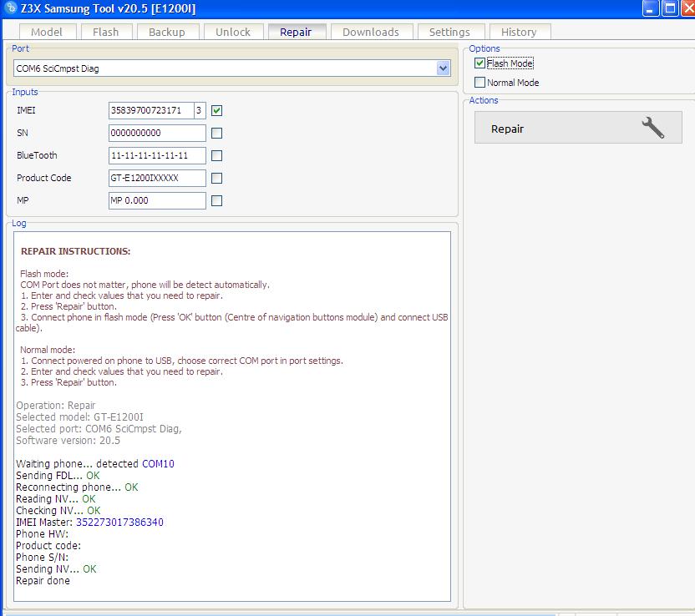Click the 'Sending FDL... OK' log line
This screenshot has height=616, width=695.
58,476
